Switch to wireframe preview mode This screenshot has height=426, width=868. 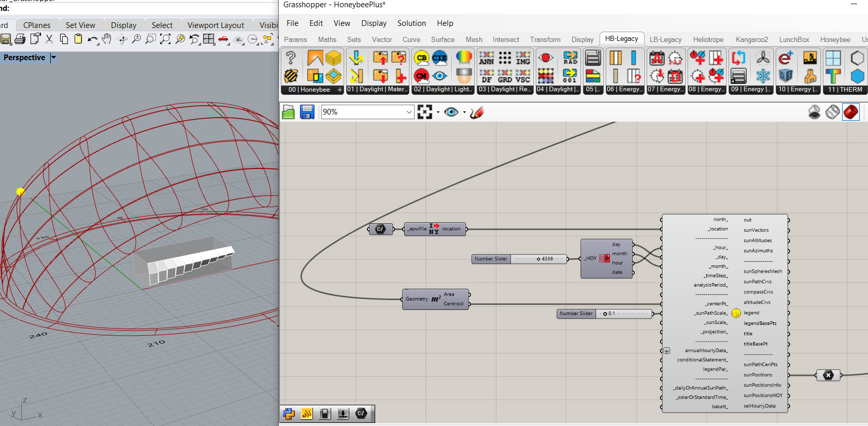coord(833,112)
